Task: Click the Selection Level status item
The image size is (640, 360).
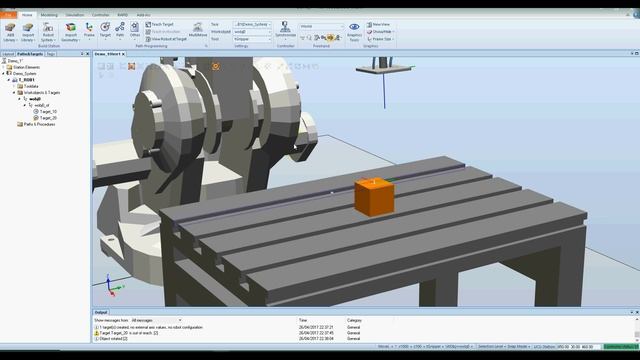Action: click(x=492, y=347)
